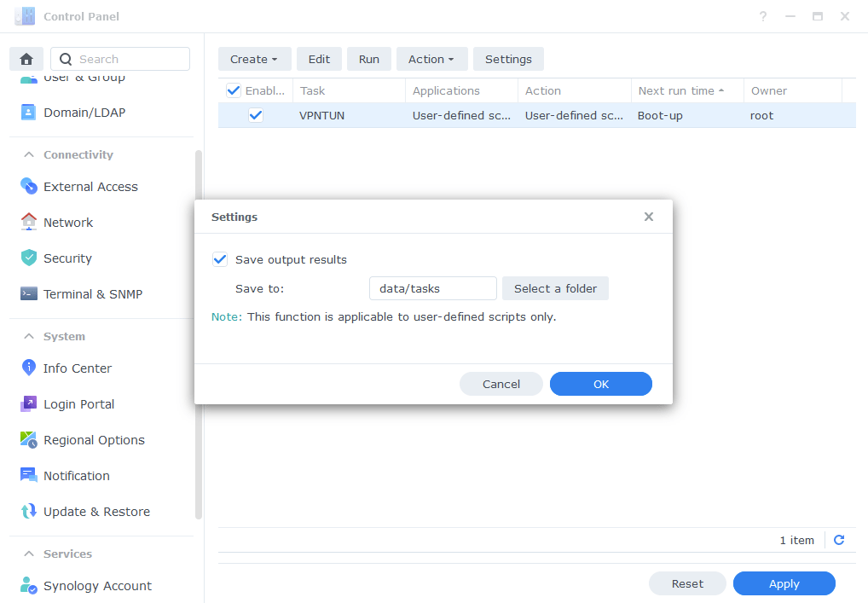Click the Select a folder button
The height and width of the screenshot is (603, 868).
coord(555,288)
